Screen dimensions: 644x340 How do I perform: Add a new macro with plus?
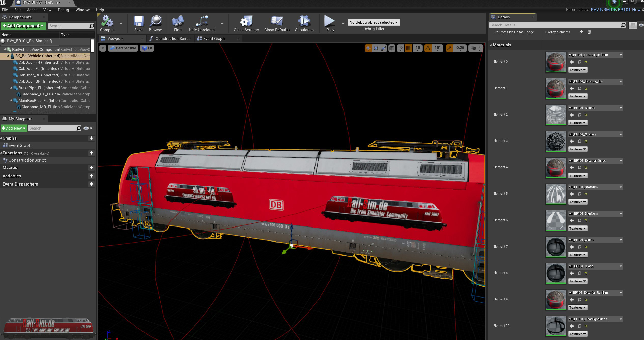pos(91,167)
